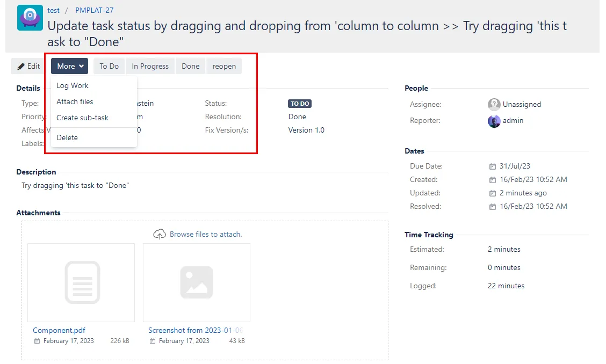Screen dimensions: 606x364
Task: Open the test project breadcrumb link
Action: pos(53,10)
